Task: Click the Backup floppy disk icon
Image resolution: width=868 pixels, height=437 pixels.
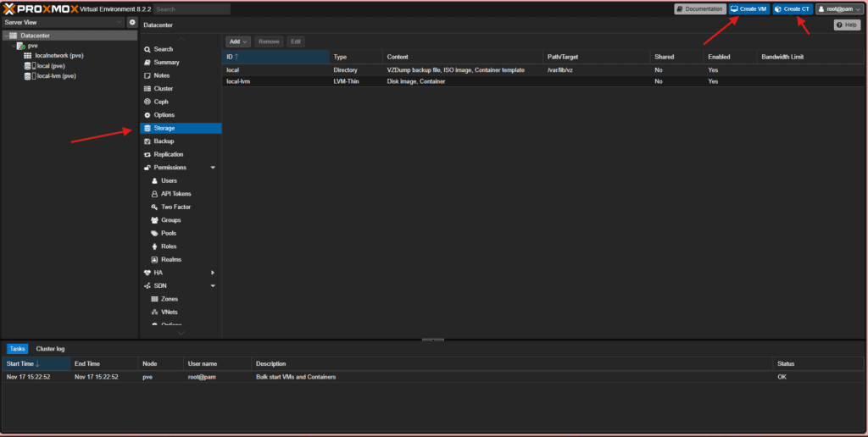Action: (147, 141)
